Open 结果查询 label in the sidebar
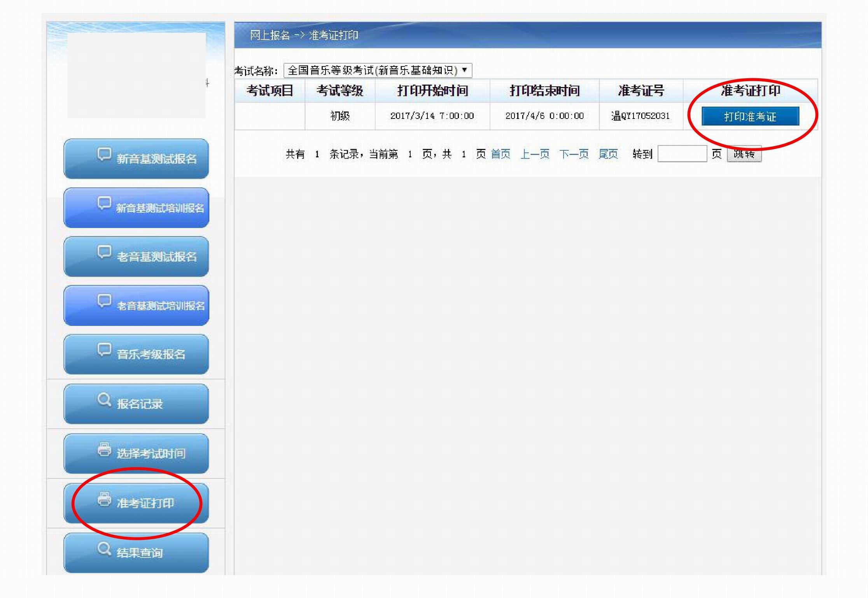 point(140,553)
